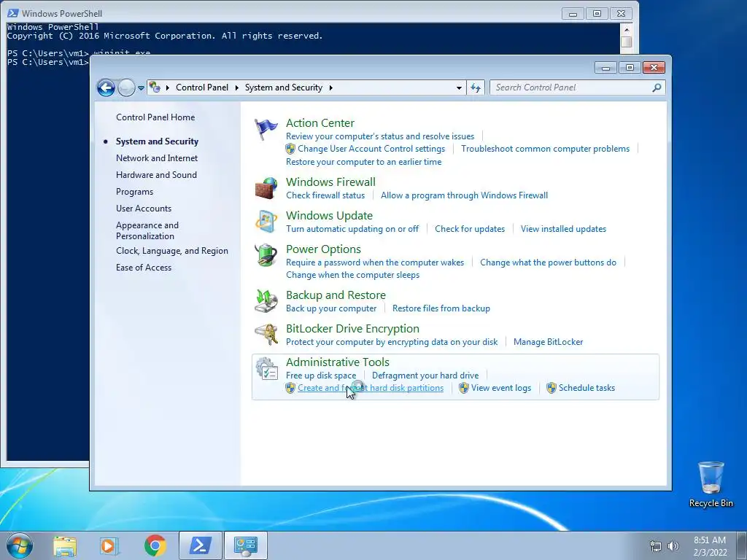Image resolution: width=747 pixels, height=560 pixels.
Task: Click Require a password when computer wakes
Action: point(375,262)
